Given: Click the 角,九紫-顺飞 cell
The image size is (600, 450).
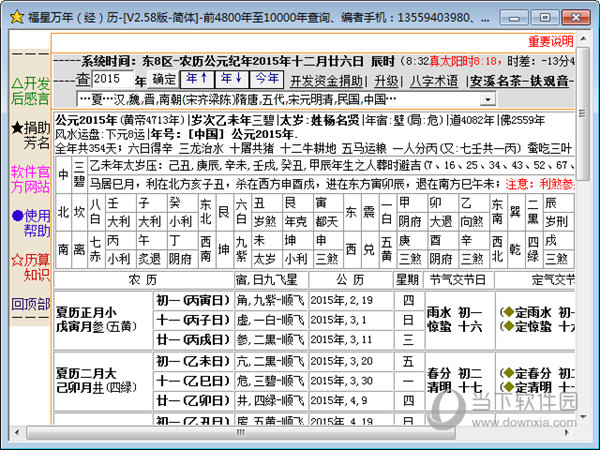Looking at the screenshot, I should tap(271, 301).
